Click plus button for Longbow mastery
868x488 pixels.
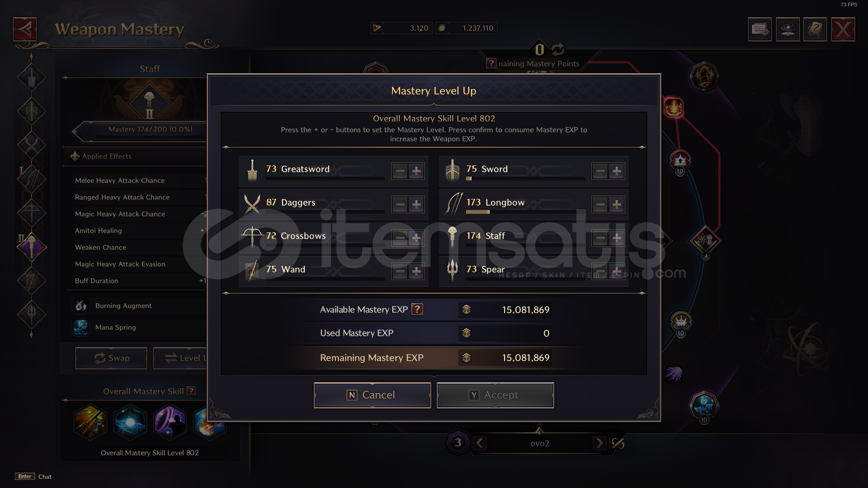pyautogui.click(x=617, y=205)
